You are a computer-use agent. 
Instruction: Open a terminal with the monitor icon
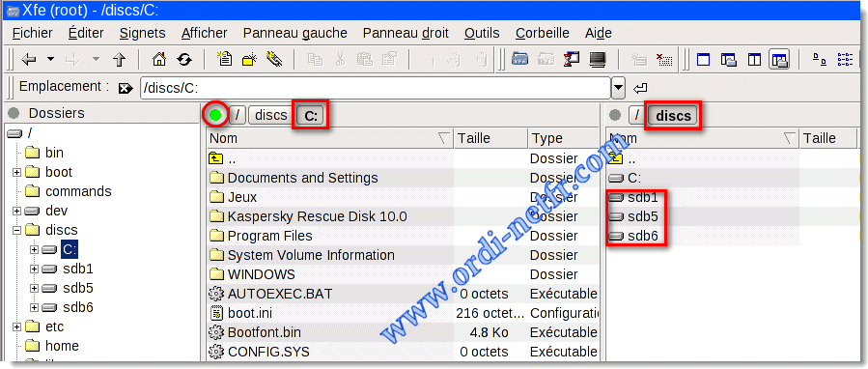[x=598, y=59]
